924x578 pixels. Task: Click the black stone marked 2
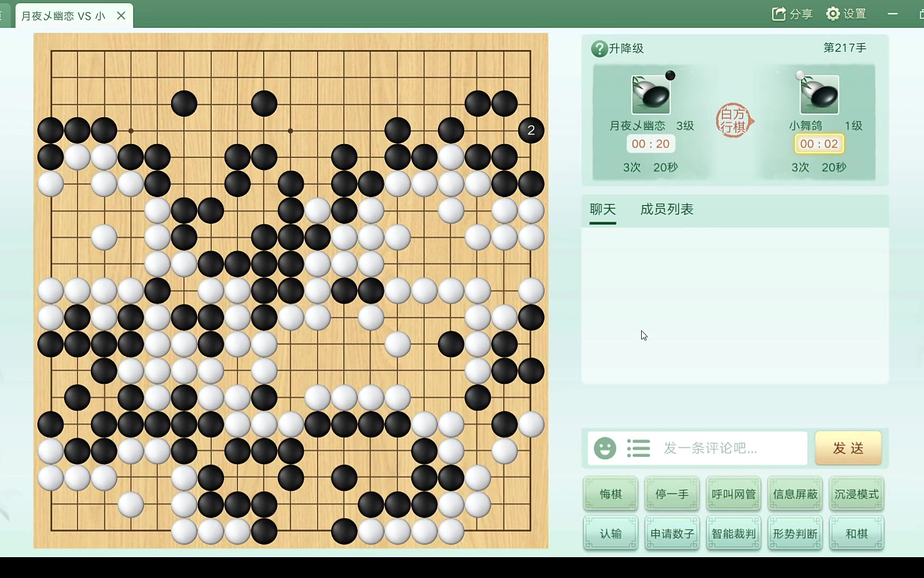tap(531, 130)
